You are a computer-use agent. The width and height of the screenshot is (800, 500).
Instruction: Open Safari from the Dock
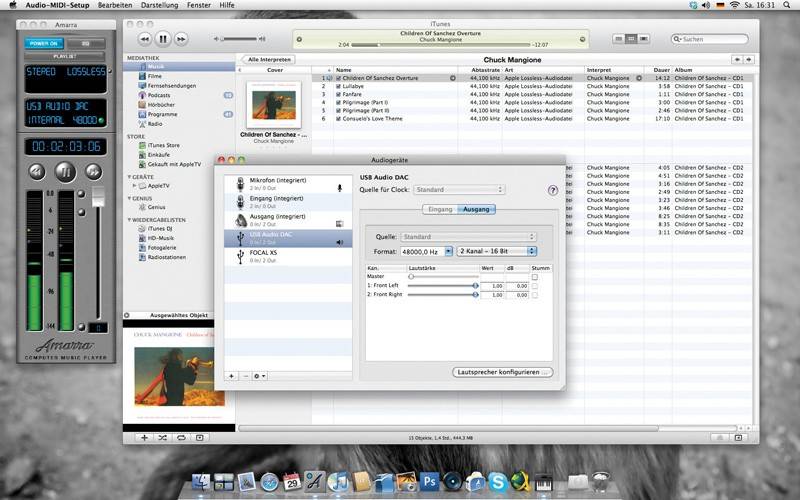click(269, 482)
